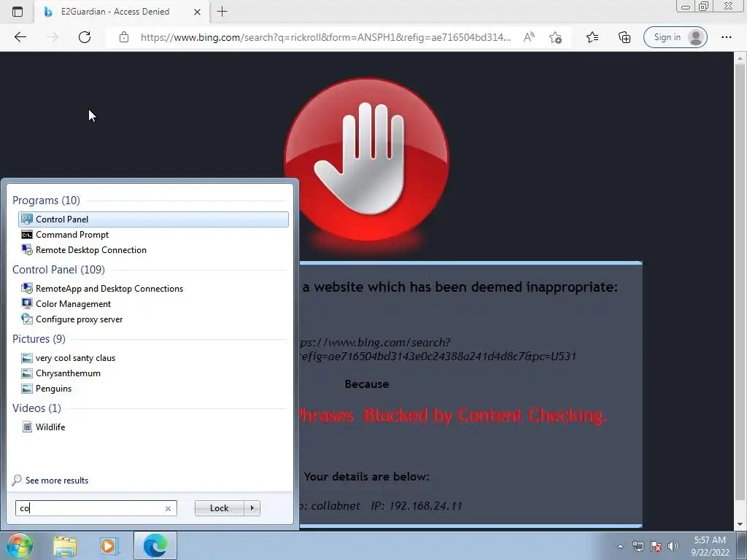Image resolution: width=747 pixels, height=560 pixels.
Task: Open Color Management result
Action: click(x=153, y=304)
